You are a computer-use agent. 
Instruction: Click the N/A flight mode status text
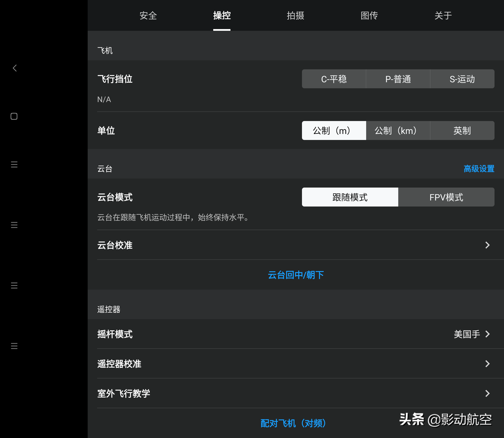coord(104,99)
